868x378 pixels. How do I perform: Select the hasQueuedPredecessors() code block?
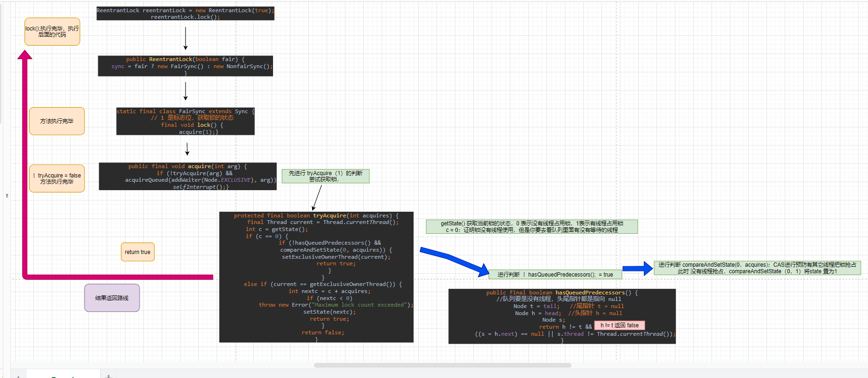pos(562,316)
